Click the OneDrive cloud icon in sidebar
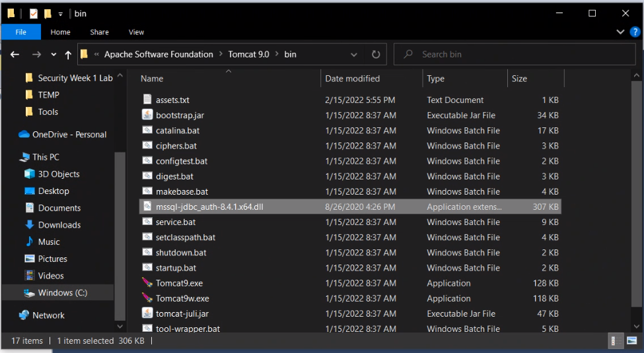Viewport: 644px width, 353px height. 24,135
